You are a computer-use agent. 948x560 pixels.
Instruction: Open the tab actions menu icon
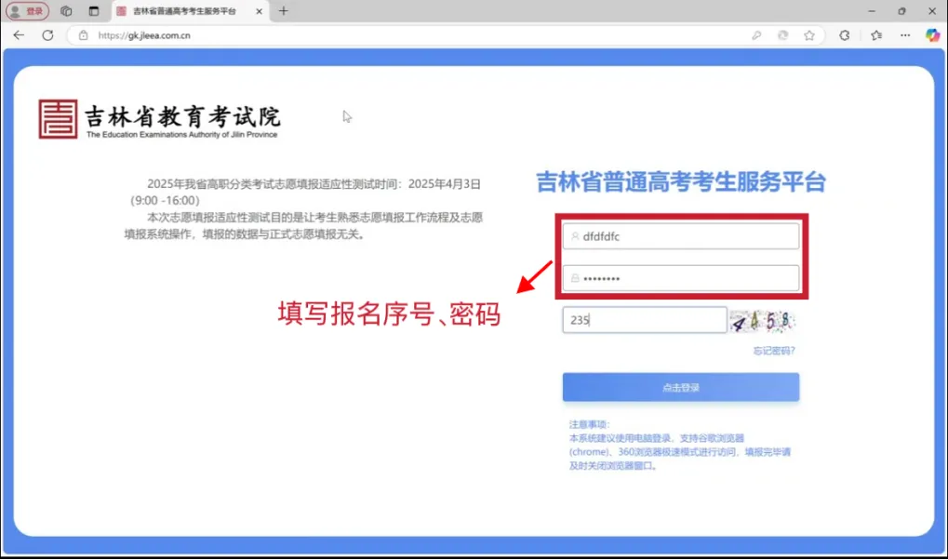click(x=93, y=11)
